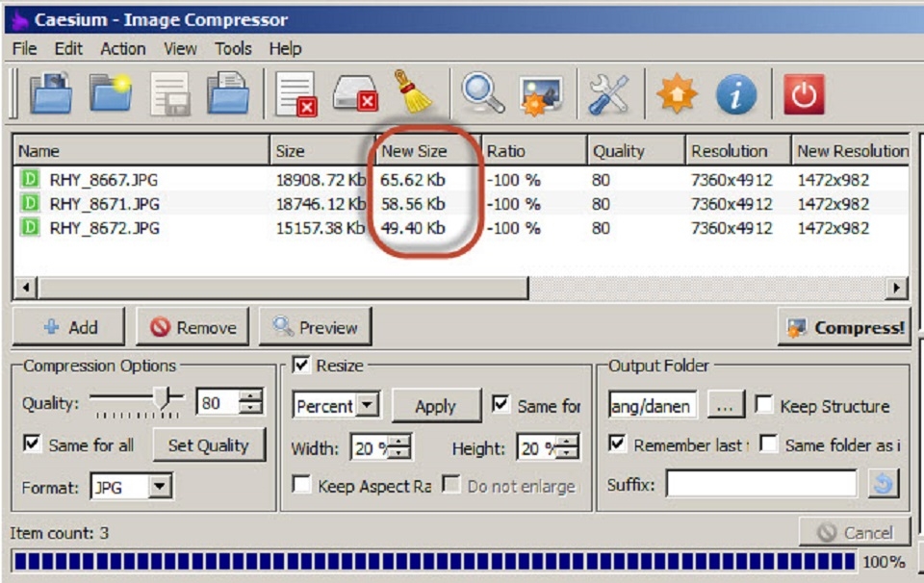The height and width of the screenshot is (583, 924).
Task: Click the Add Pictures toolbar icon
Action: click(51, 93)
